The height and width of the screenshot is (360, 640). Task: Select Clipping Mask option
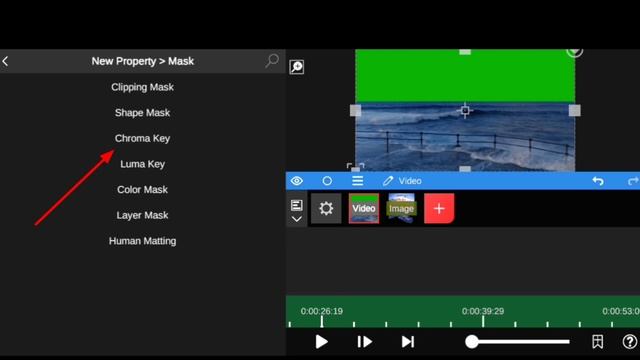tap(142, 87)
